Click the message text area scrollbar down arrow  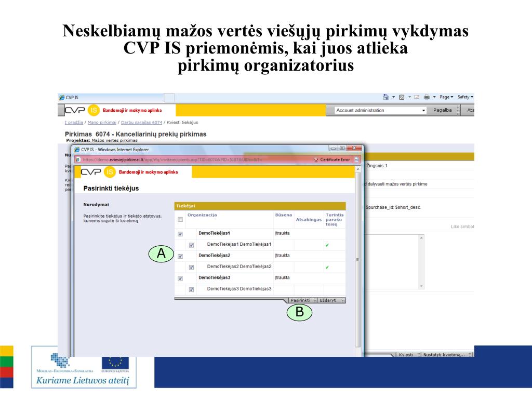[x=421, y=286]
